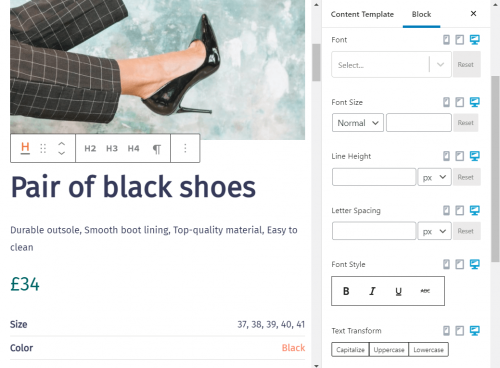Click editor scrollbar down arrow
Image resolution: width=500 pixels, height=368 pixels.
(316, 365)
